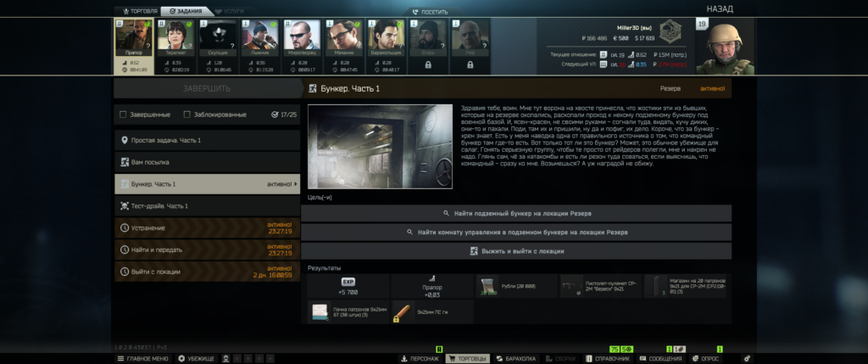This screenshot has height=364, width=868.
Task: Expand objective Выжить и выйти с локации
Action: [x=516, y=251]
